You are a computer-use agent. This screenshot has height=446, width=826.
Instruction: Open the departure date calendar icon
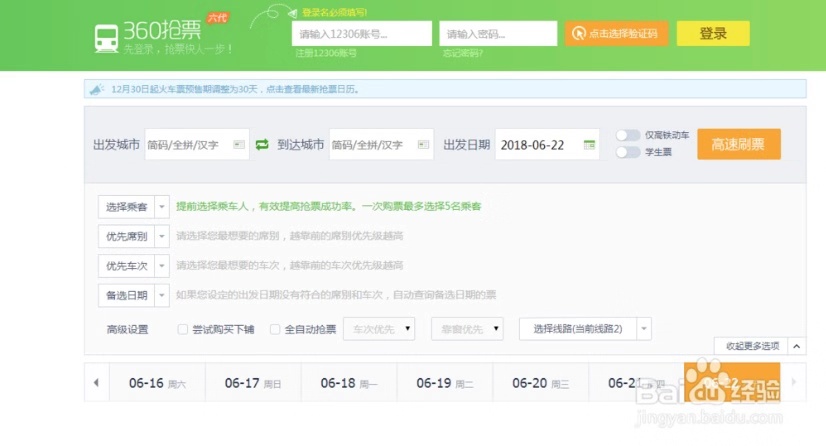(x=589, y=144)
